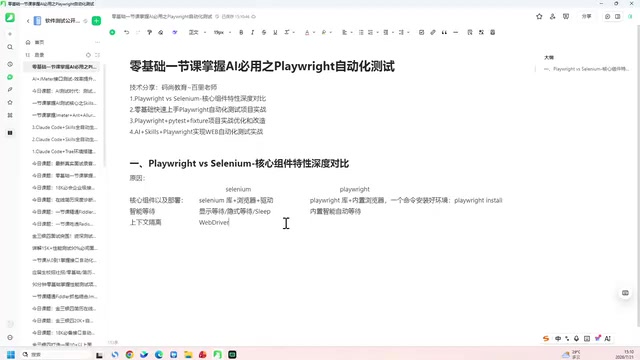Click the line 内置智能自动等待
Viewport: 640px width, 360px height.
(x=335, y=211)
